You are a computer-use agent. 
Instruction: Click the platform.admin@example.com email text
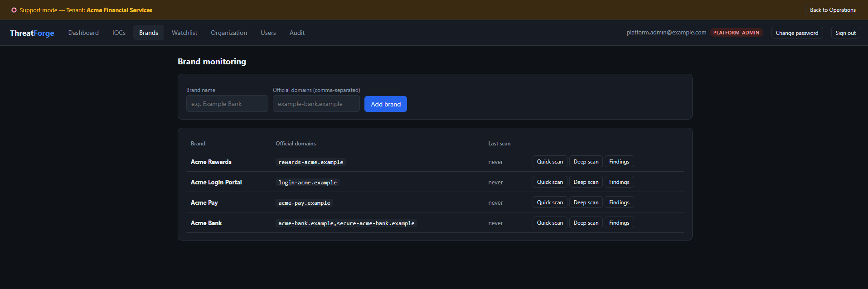point(666,33)
